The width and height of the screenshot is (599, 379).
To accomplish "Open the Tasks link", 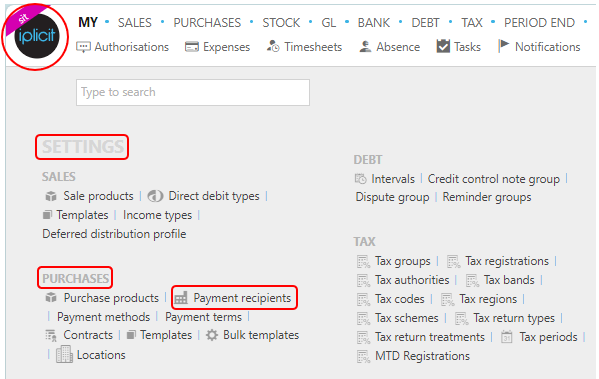I will pos(467,47).
